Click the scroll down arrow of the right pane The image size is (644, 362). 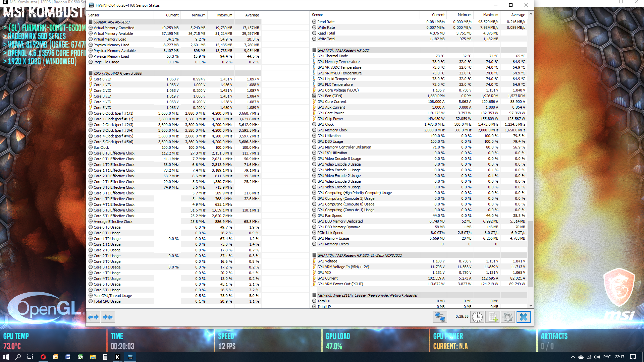point(531,306)
